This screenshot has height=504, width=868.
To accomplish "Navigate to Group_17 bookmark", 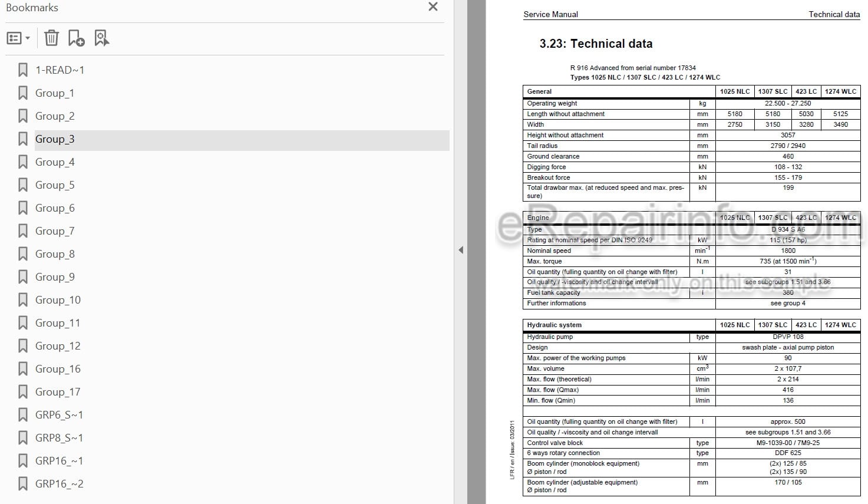I will (x=58, y=392).
